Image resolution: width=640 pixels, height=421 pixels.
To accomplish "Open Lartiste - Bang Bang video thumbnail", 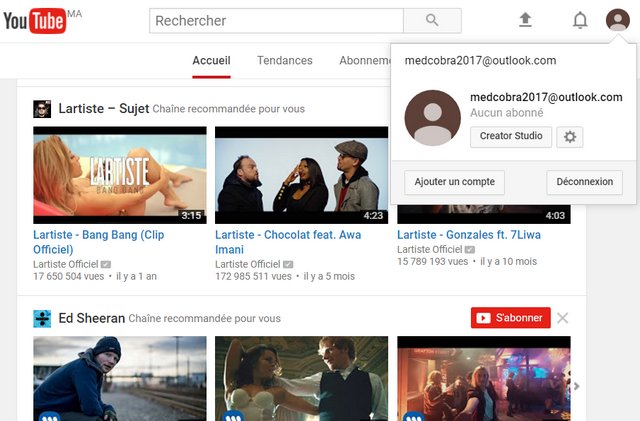I will point(120,175).
